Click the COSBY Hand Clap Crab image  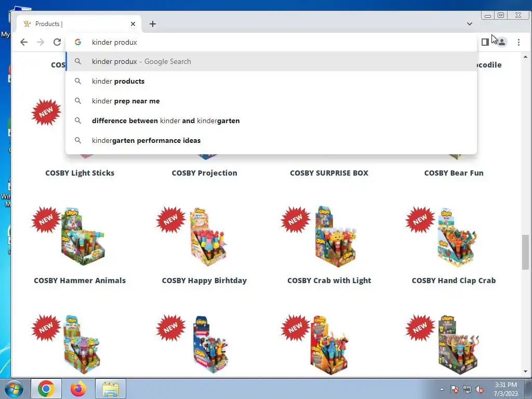pyautogui.click(x=457, y=237)
